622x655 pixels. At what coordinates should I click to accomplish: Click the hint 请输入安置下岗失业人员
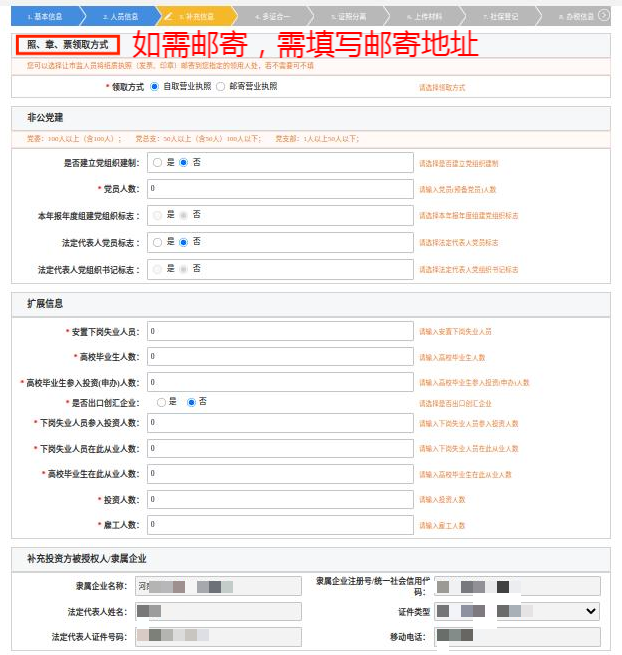[455, 332]
